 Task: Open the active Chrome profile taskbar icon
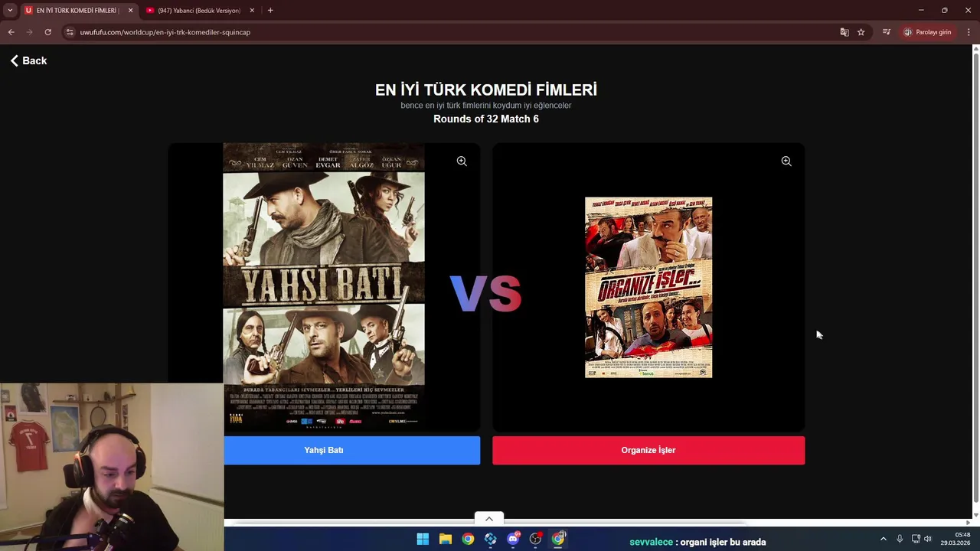tap(558, 539)
